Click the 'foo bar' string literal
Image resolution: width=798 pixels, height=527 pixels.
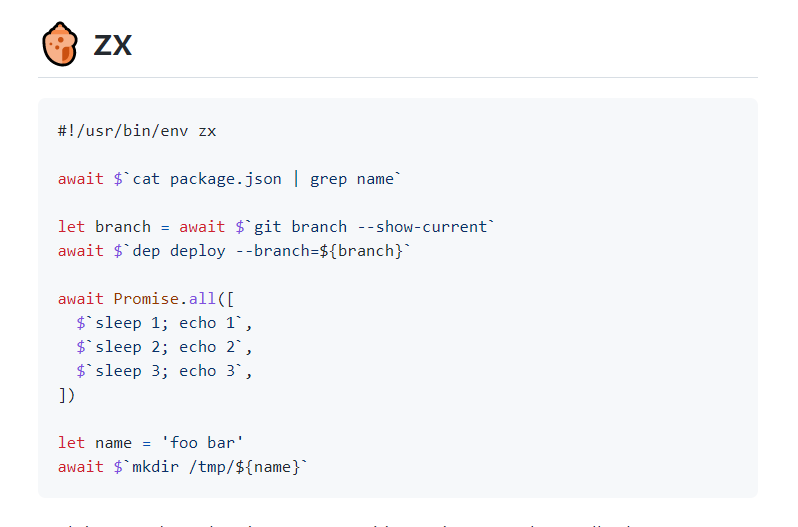(x=207, y=442)
